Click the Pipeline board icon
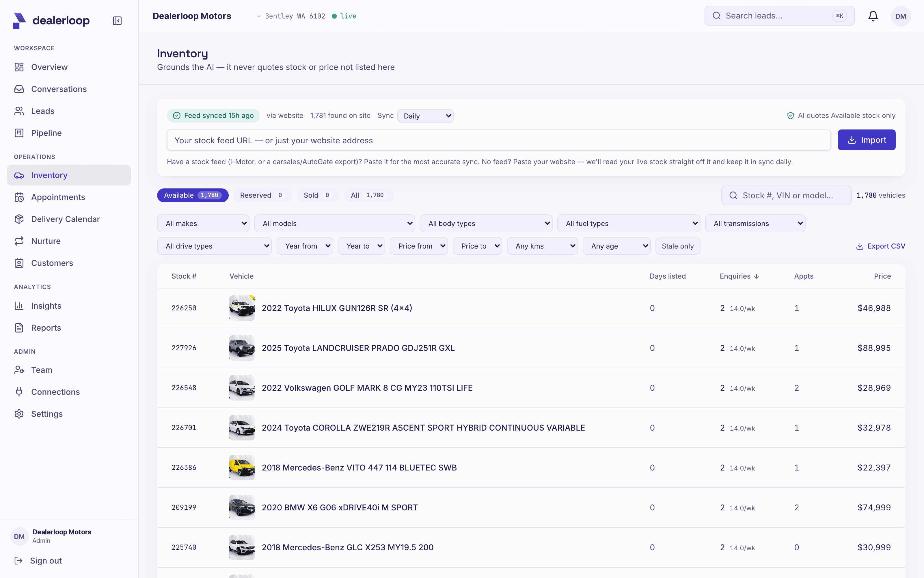The image size is (924, 578). click(19, 133)
